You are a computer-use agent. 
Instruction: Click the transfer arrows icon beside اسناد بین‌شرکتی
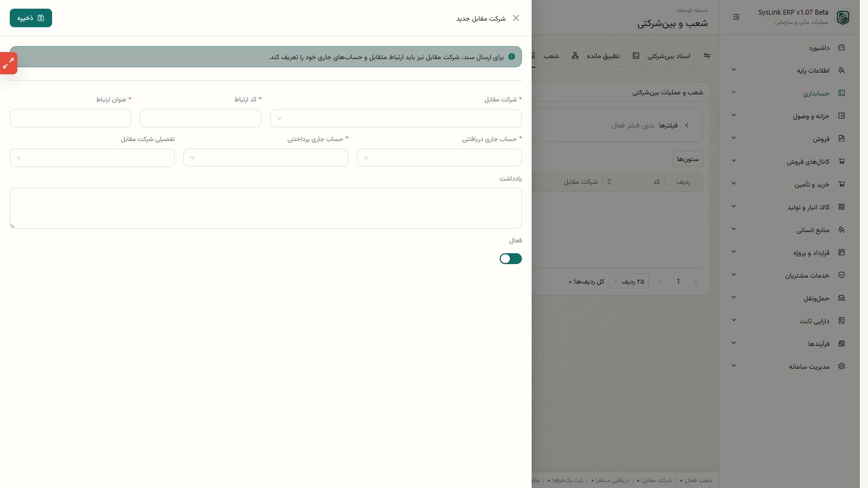click(x=707, y=56)
